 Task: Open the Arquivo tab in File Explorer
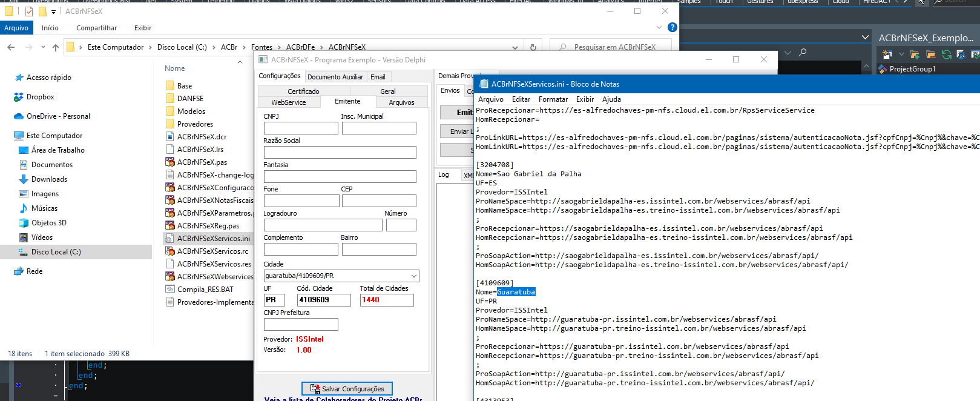[x=16, y=28]
